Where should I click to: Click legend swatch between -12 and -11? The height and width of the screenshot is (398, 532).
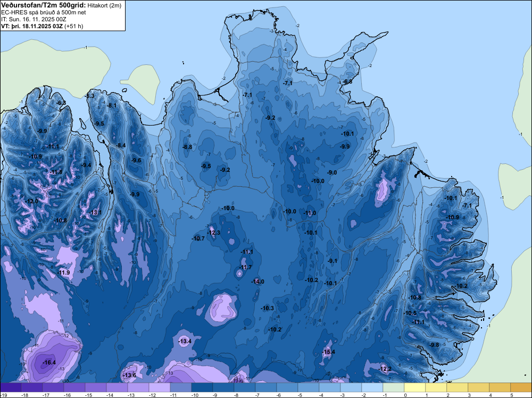tap(160, 387)
